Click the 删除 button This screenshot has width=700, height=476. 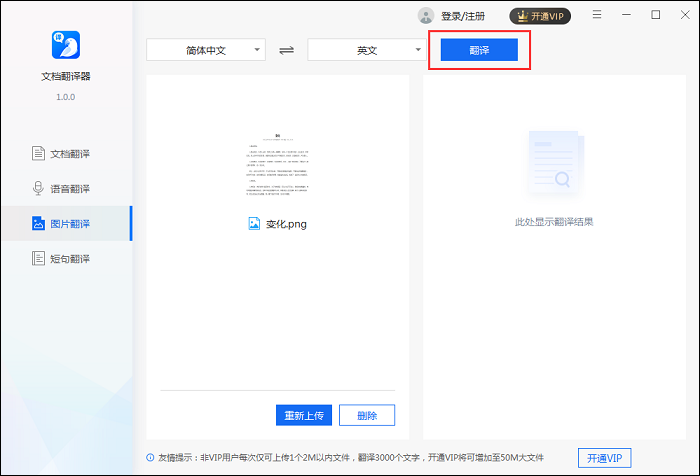click(x=367, y=415)
